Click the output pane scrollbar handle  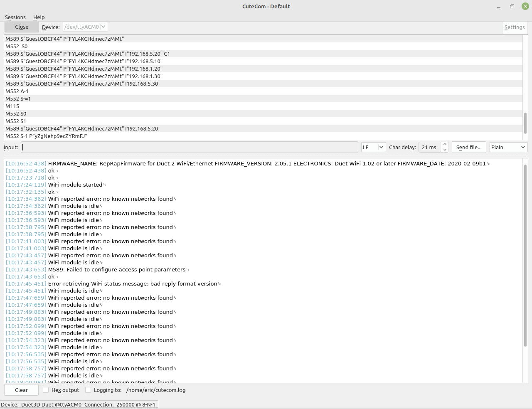[525, 255]
